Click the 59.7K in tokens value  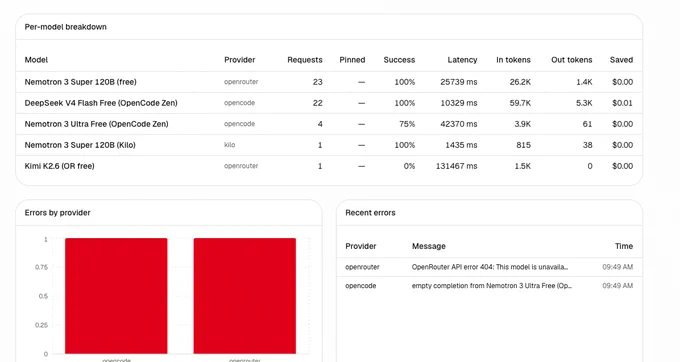(x=520, y=103)
